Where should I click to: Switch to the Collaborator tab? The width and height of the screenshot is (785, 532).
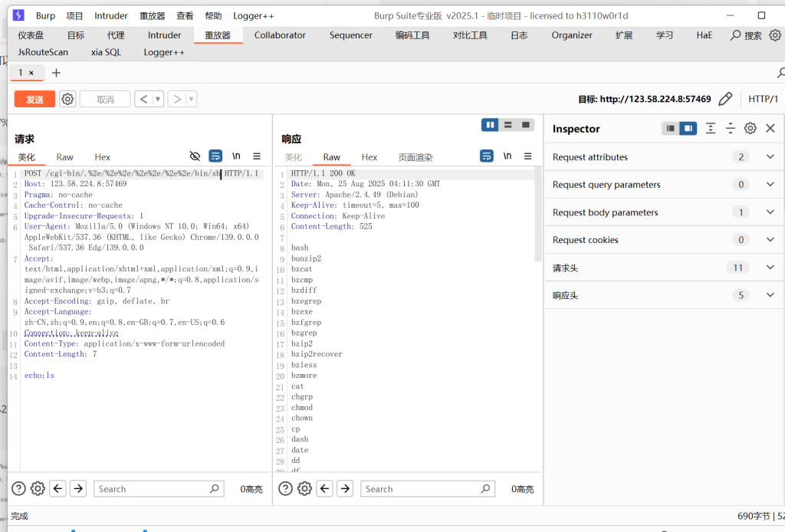coord(280,35)
